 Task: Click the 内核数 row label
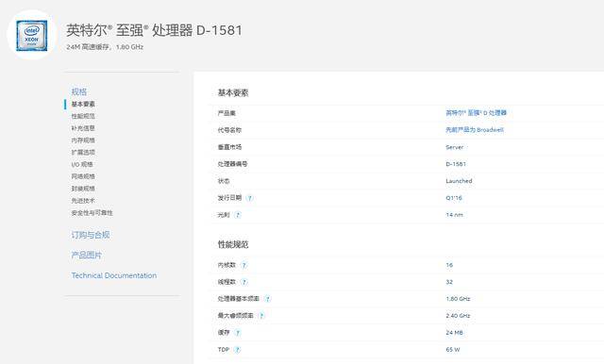[226, 265]
